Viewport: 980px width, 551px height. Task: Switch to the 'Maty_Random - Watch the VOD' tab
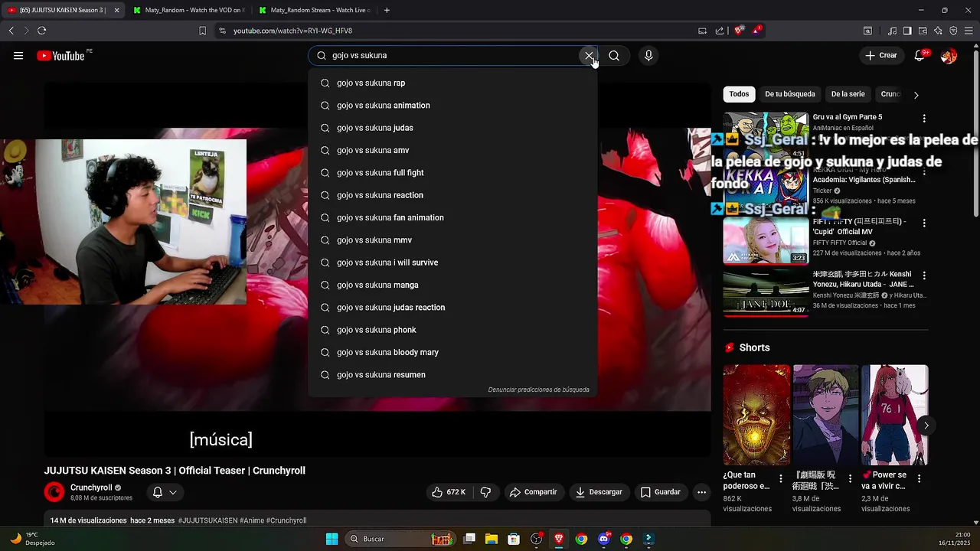coord(188,10)
